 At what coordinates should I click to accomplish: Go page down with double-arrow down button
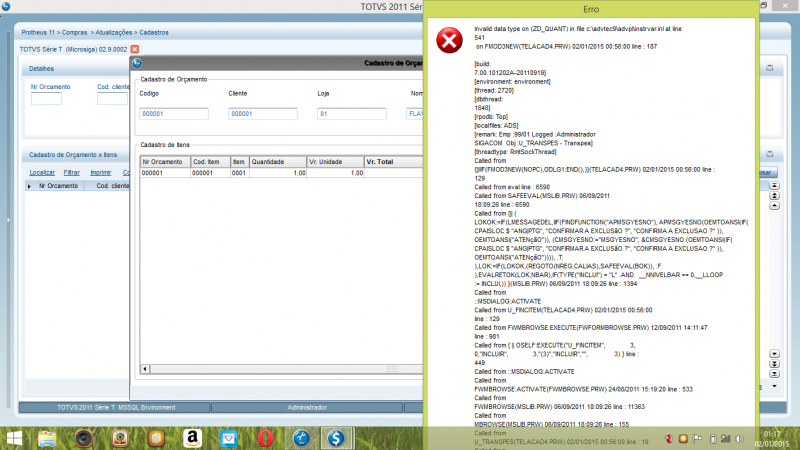[774, 364]
